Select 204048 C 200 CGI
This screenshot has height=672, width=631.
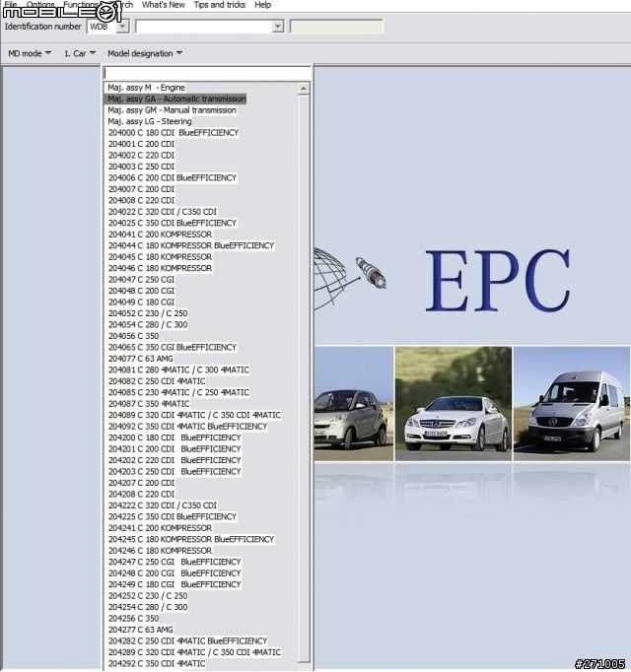tap(142, 291)
